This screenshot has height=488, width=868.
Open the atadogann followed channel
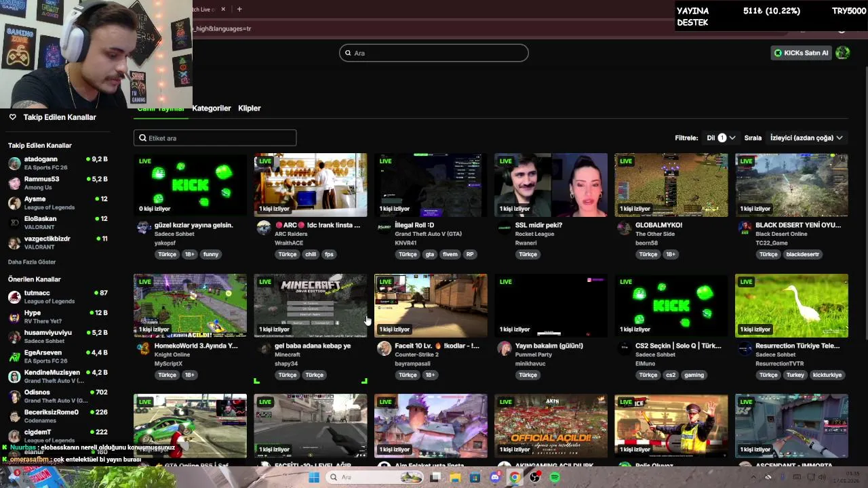tap(58, 163)
